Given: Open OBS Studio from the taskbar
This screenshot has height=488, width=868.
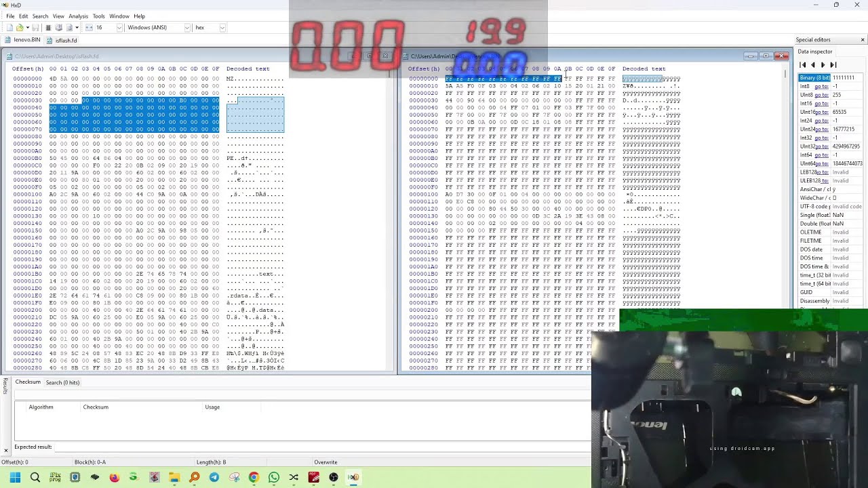Looking at the screenshot, I should click(x=334, y=477).
